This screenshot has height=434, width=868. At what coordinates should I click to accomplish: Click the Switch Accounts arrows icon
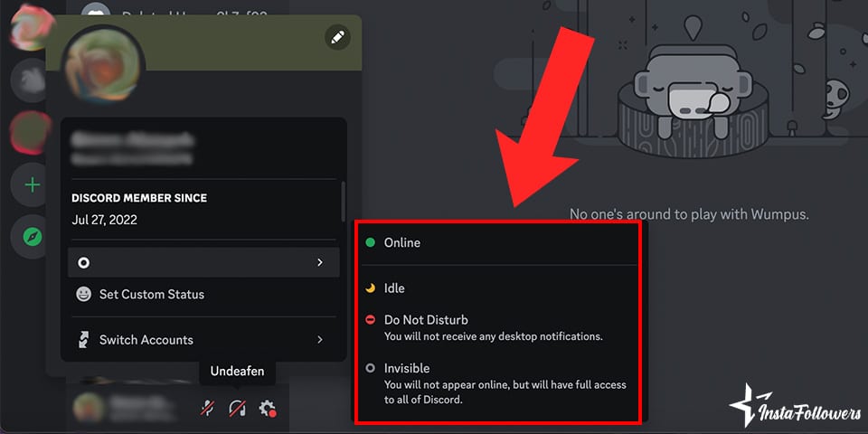coord(83,339)
